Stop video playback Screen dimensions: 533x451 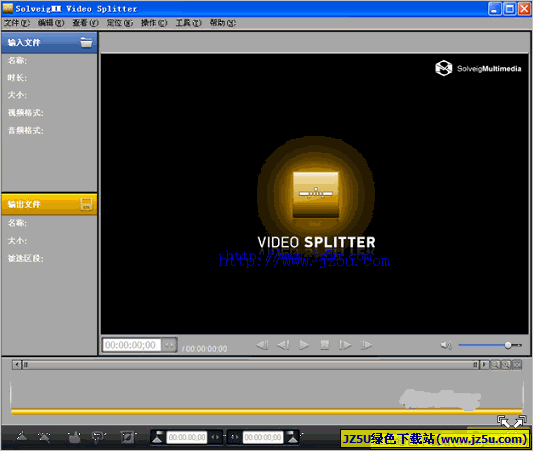[325, 345]
